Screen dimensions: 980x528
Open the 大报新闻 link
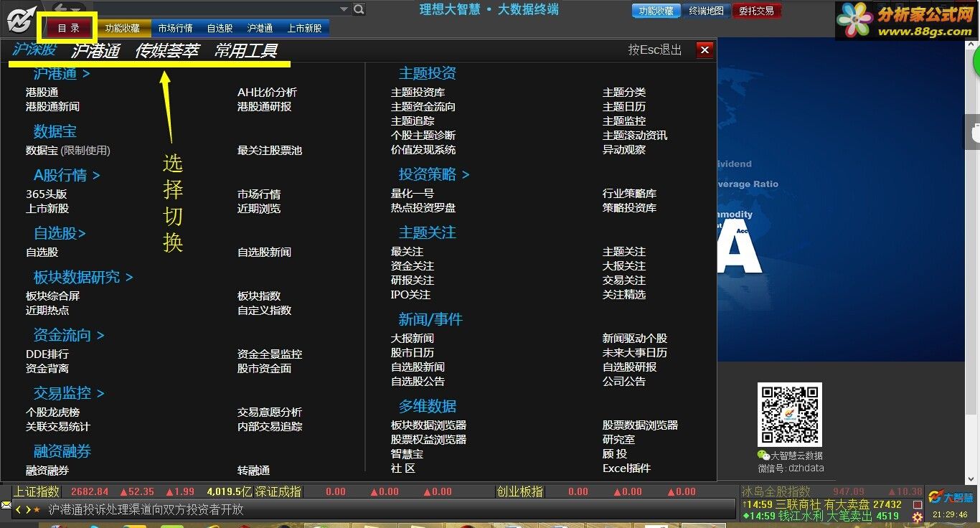413,339
